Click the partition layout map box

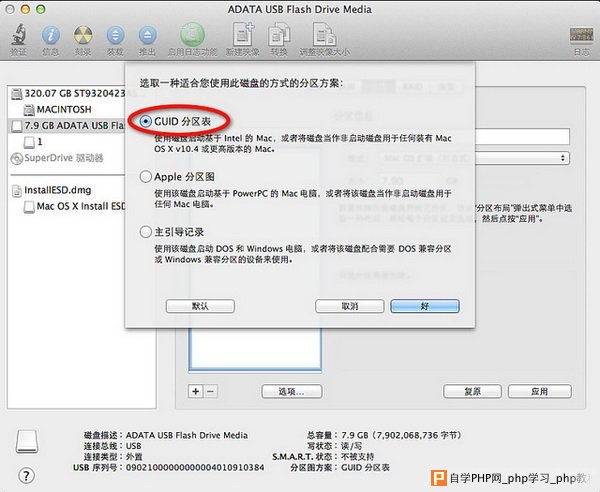coord(255,349)
